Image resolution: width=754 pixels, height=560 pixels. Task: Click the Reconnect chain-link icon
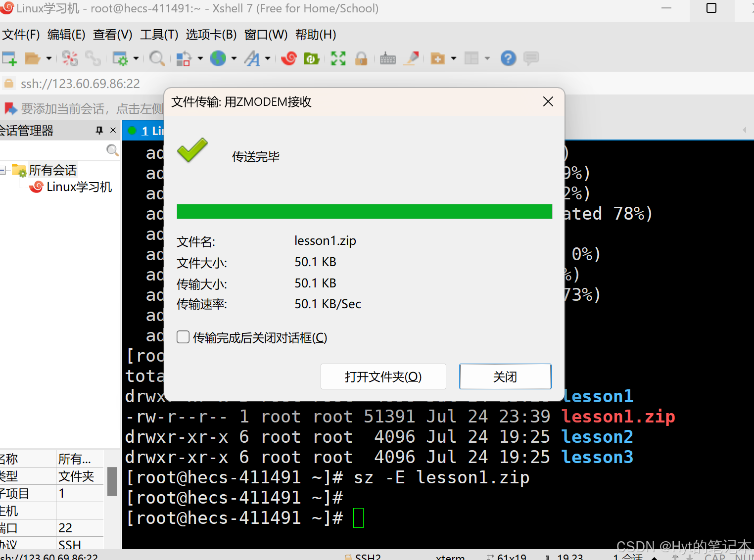click(93, 58)
